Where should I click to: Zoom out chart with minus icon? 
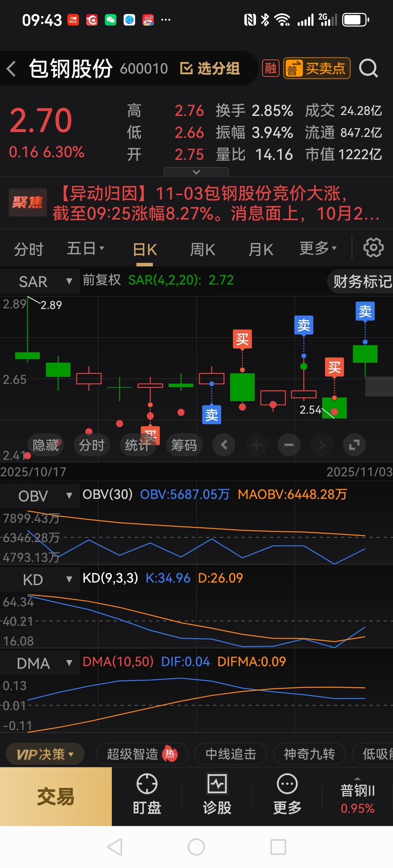pos(289,445)
